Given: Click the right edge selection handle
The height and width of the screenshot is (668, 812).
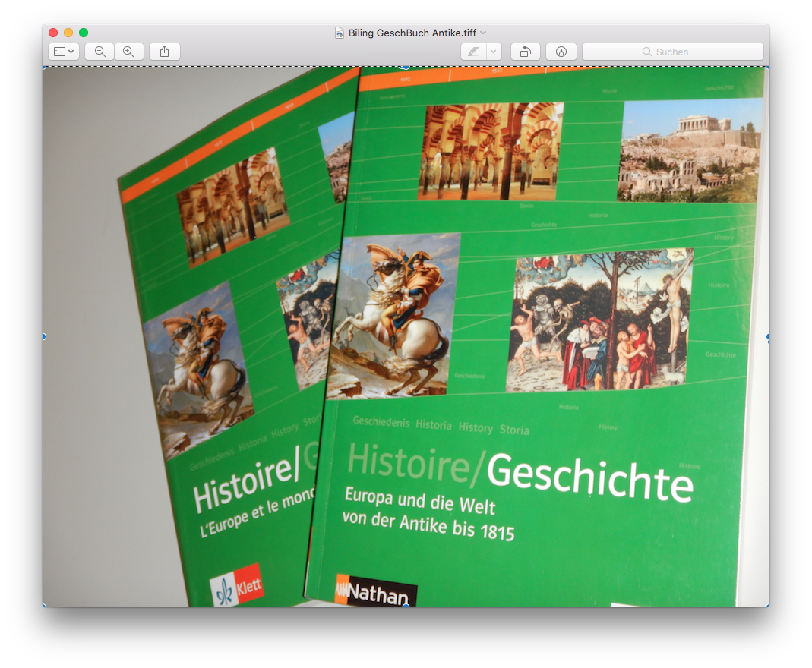Looking at the screenshot, I should pos(769,337).
